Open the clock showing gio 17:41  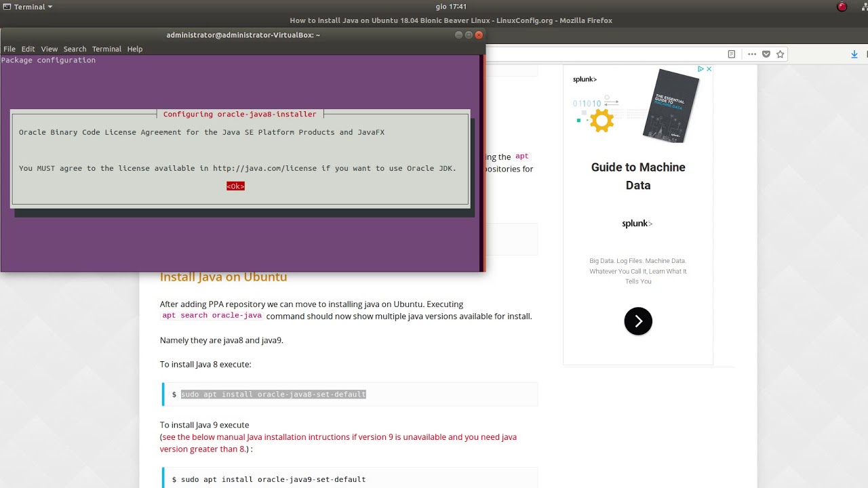click(x=450, y=7)
